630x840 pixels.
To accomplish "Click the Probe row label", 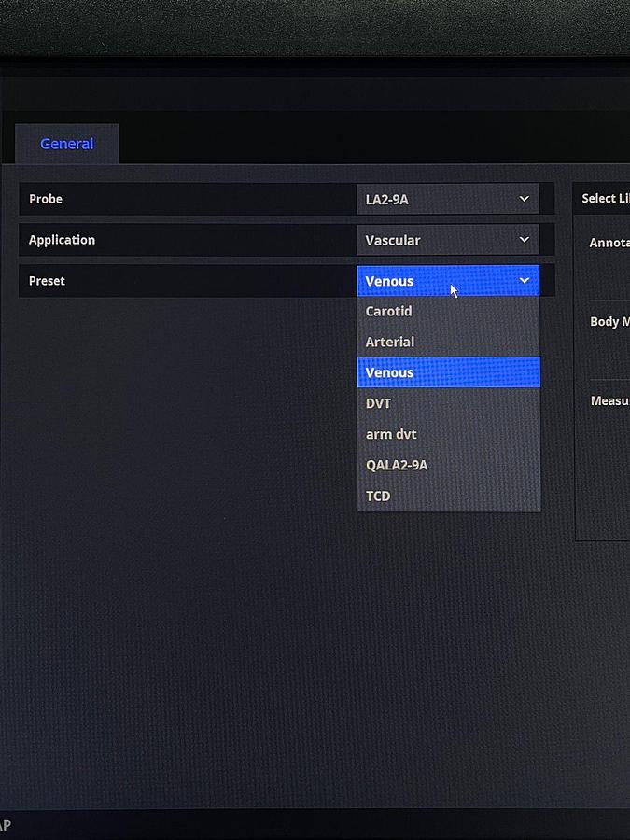I will (x=46, y=199).
